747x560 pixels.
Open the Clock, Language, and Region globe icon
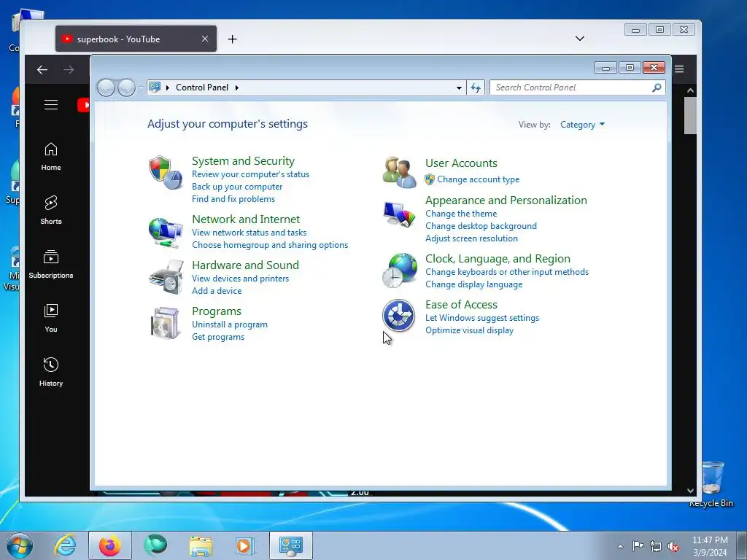tap(399, 271)
